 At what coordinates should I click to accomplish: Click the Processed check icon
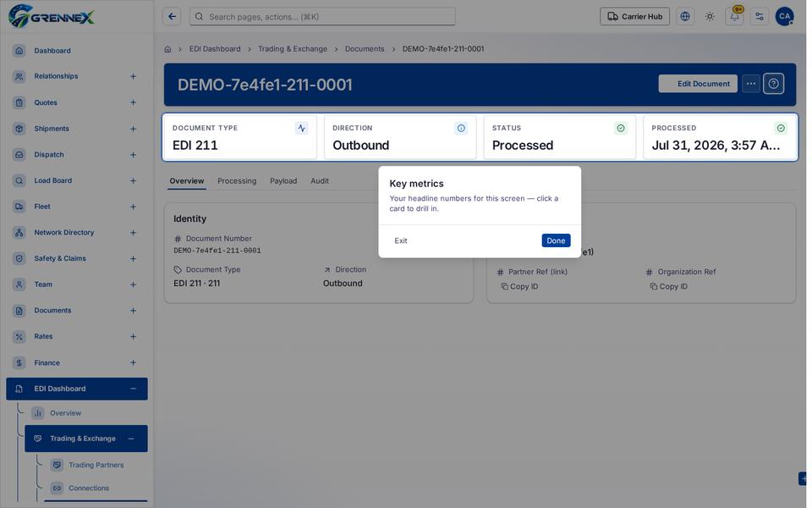point(781,128)
